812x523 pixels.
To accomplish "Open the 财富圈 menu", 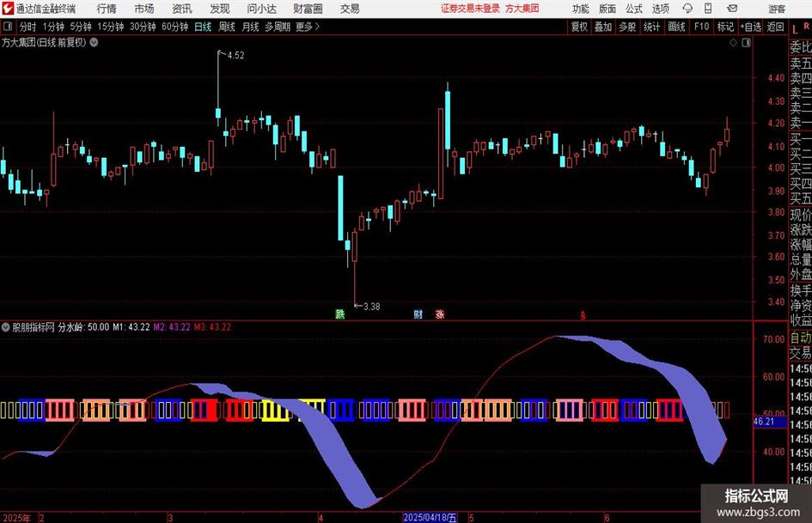I will point(308,9).
